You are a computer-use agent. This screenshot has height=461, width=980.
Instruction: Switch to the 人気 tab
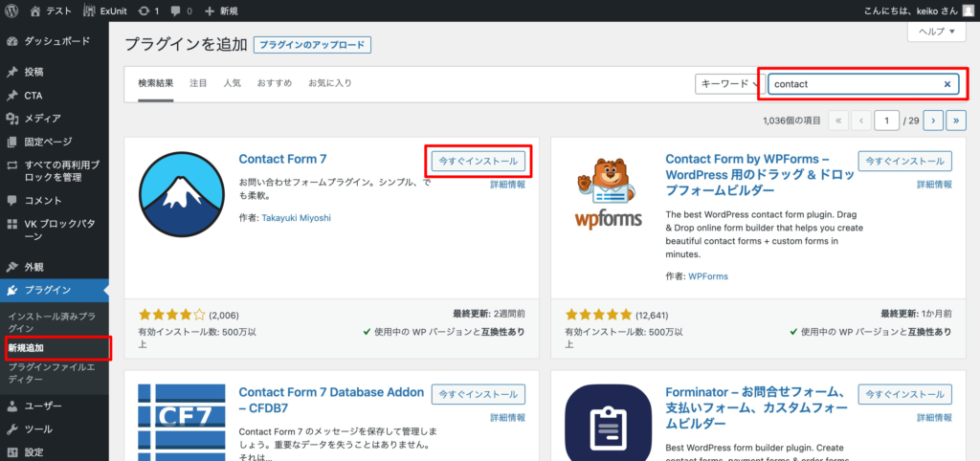[232, 83]
